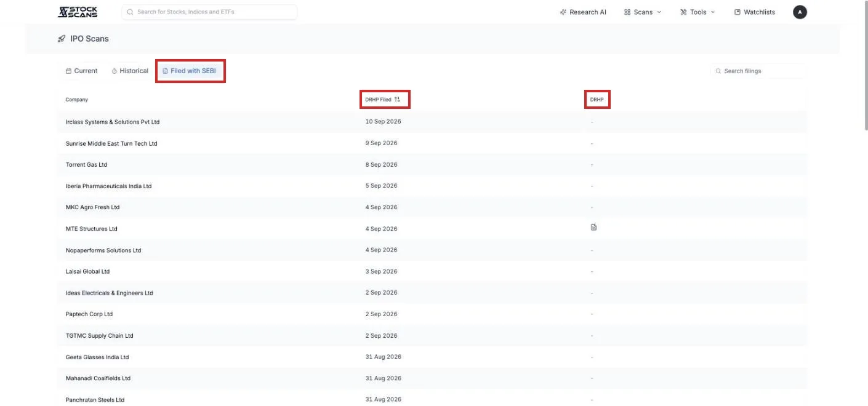The height and width of the screenshot is (406, 868).
Task: Select MTE Structures Ltd company name
Action: (91, 229)
